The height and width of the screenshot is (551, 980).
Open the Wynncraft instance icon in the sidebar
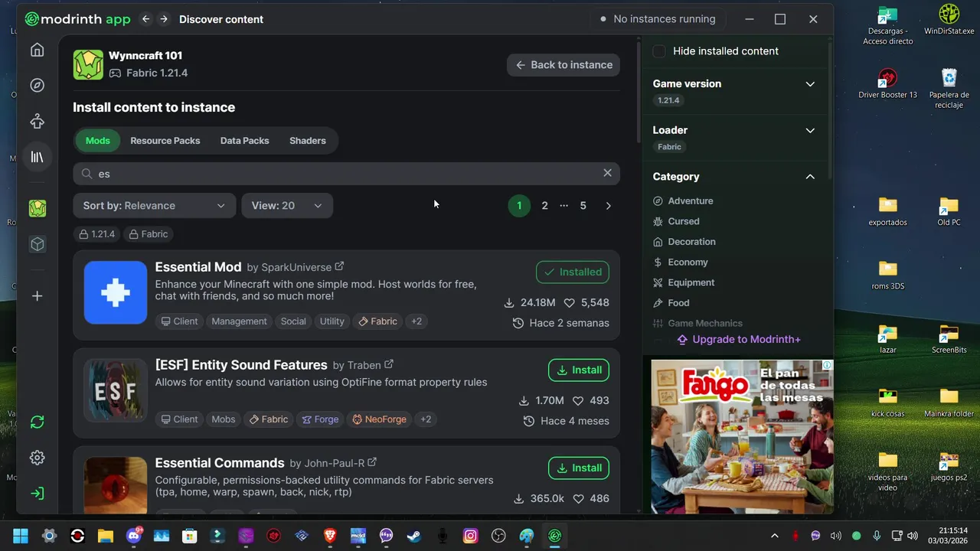tap(37, 208)
